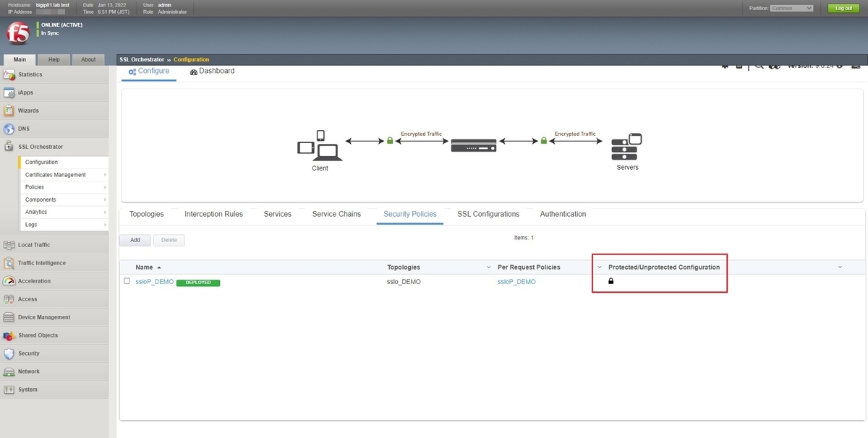Viewport: 868px width, 438px height.
Task: Click the Add button
Action: coord(135,240)
